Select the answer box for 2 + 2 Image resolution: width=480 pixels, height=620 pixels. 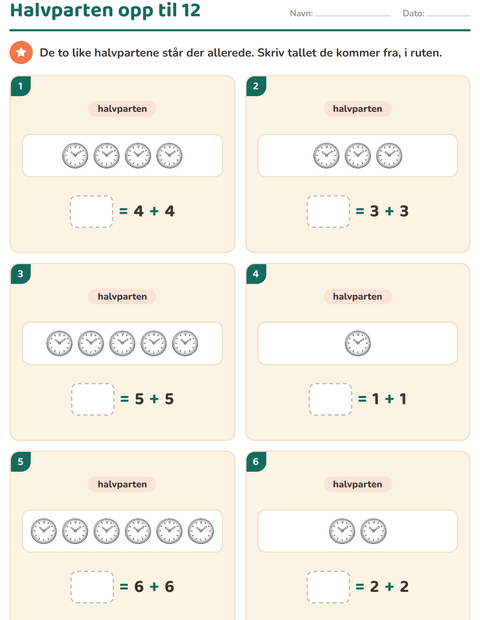328,587
